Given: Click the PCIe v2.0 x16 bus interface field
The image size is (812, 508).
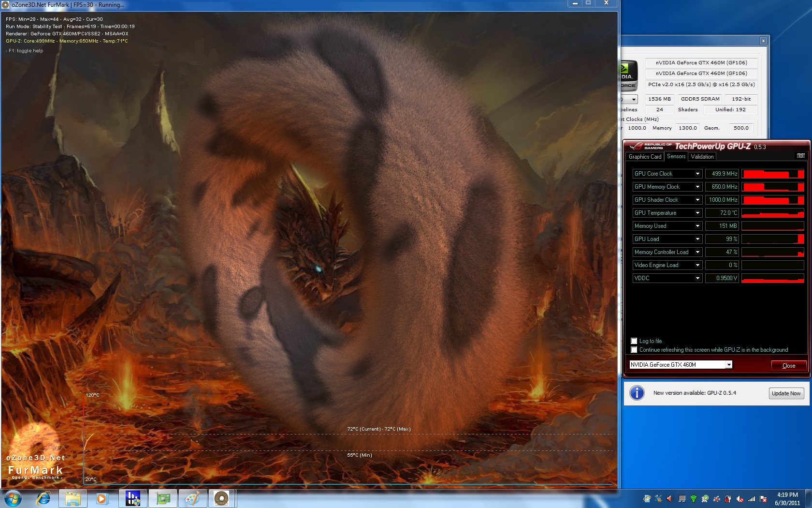Looking at the screenshot, I should pos(701,84).
